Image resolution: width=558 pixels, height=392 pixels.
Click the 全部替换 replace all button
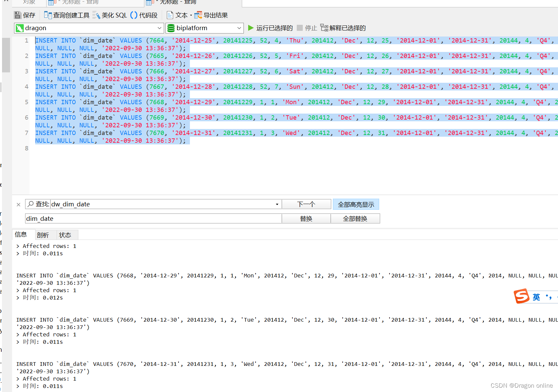355,218
